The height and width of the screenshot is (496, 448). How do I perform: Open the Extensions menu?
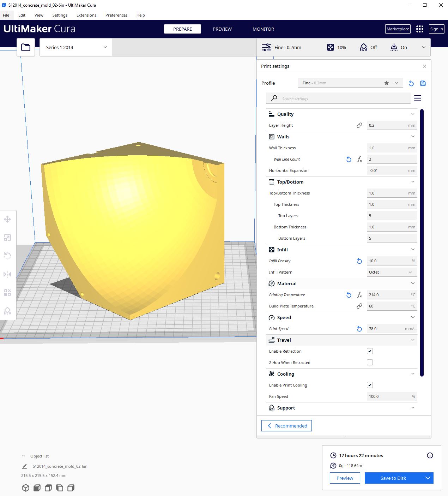tap(86, 15)
